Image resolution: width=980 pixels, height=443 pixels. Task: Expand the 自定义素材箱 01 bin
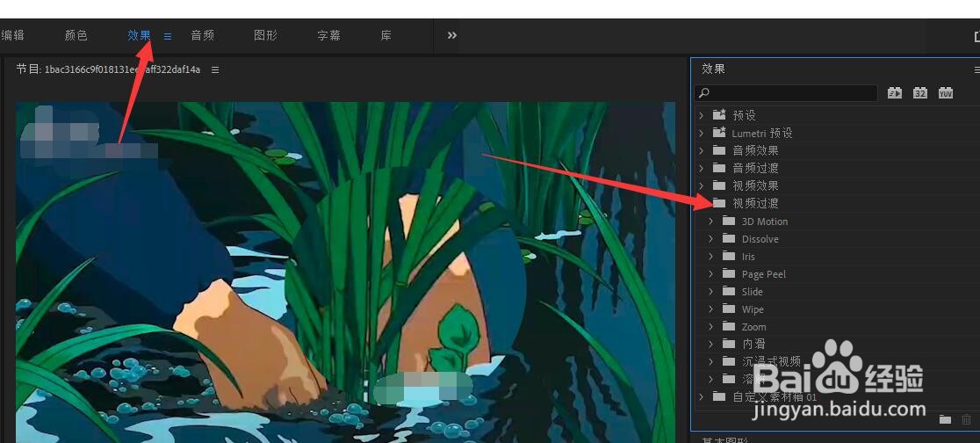pos(702,396)
